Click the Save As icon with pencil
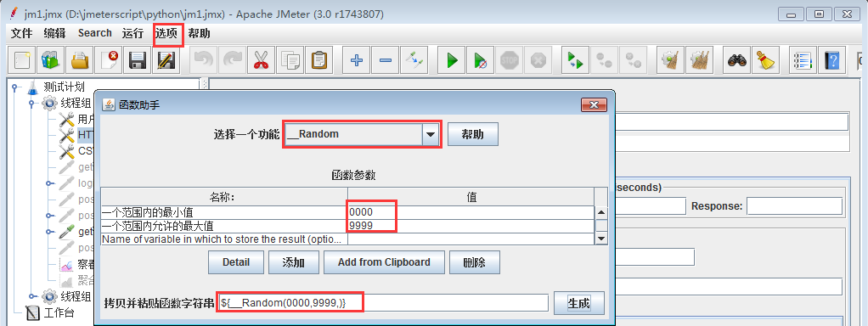 click(x=166, y=59)
